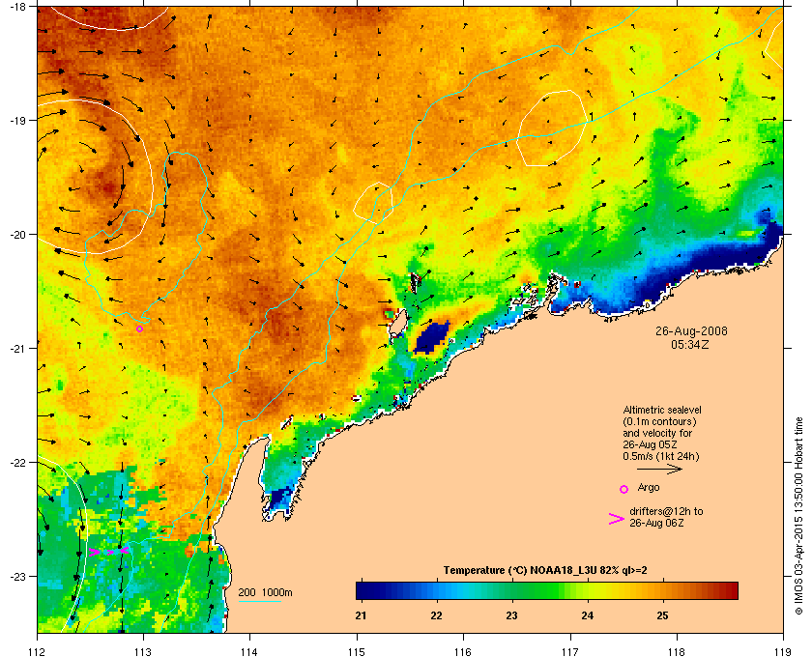Click the longitude axis label 114
The height and width of the screenshot is (657, 812).
[250, 652]
